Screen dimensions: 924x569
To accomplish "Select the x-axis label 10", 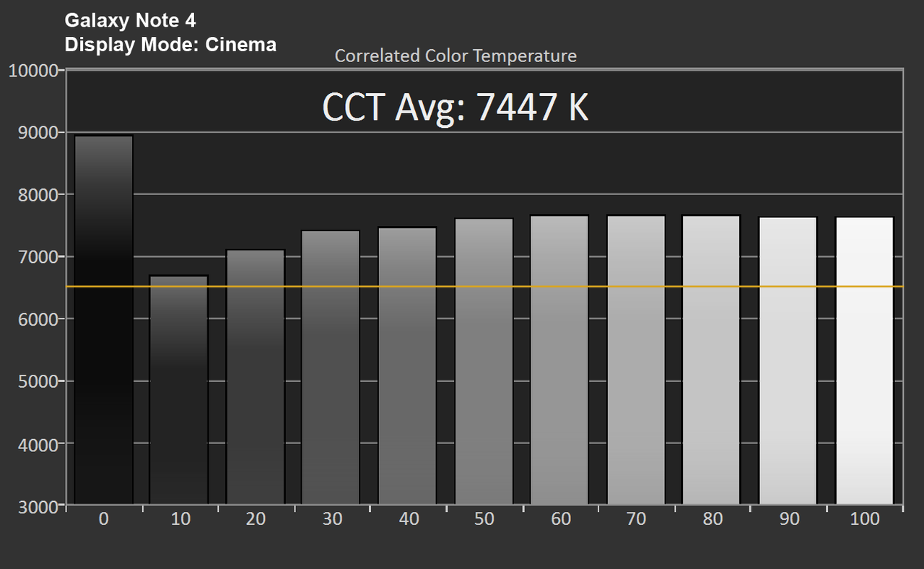I will (180, 519).
